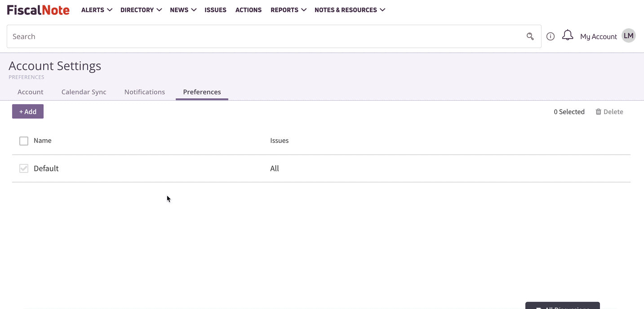The image size is (644, 309).
Task: Click the All issues value
Action: 275,168
